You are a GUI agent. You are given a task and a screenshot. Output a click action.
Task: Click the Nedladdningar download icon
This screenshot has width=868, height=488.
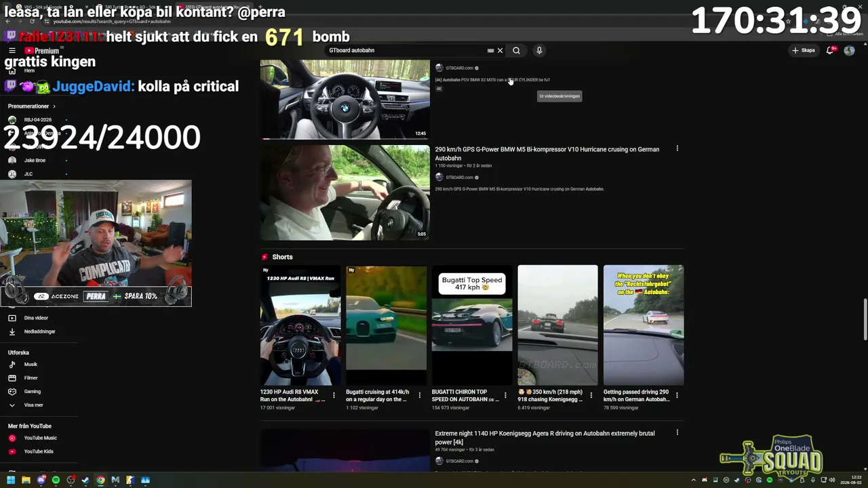12,331
